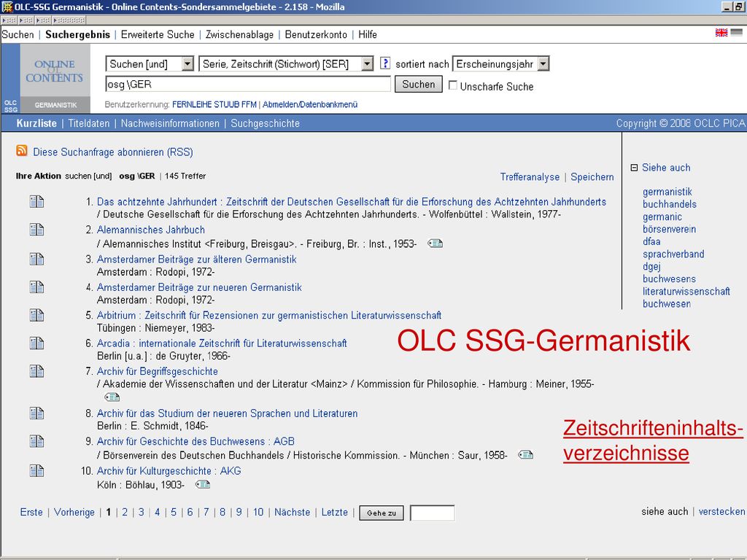Click the Erste page link
This screenshot has width=747, height=560.
coord(31,512)
